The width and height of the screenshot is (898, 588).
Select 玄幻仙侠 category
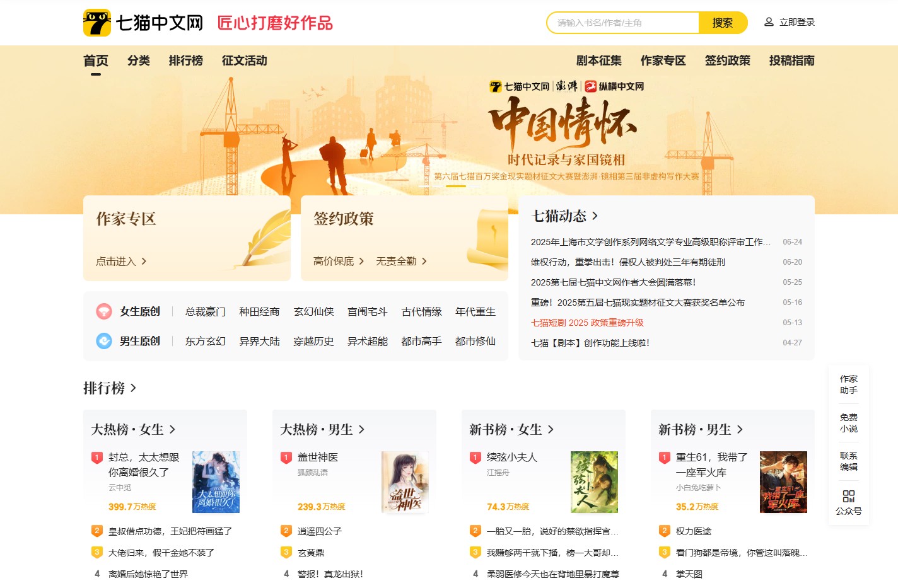[x=313, y=311]
